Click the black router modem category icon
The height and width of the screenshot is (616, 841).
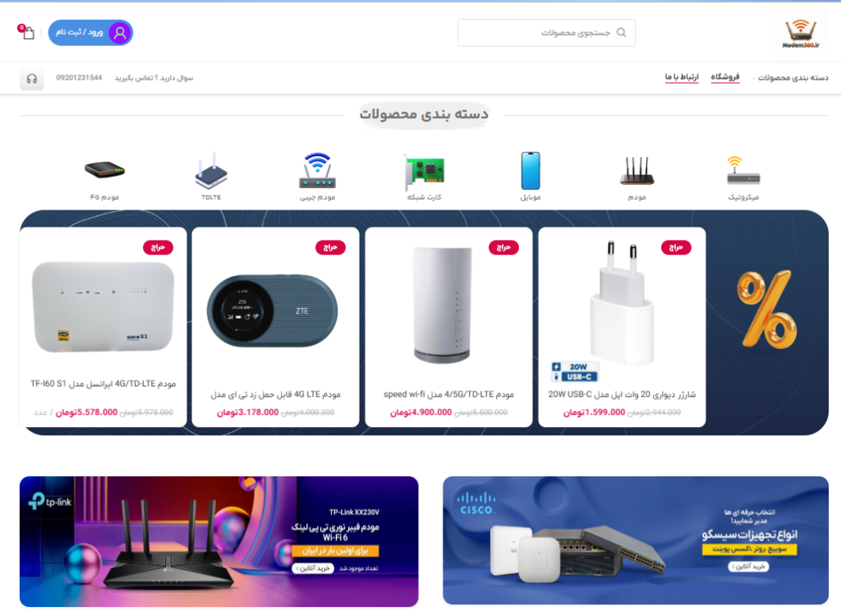point(636,171)
